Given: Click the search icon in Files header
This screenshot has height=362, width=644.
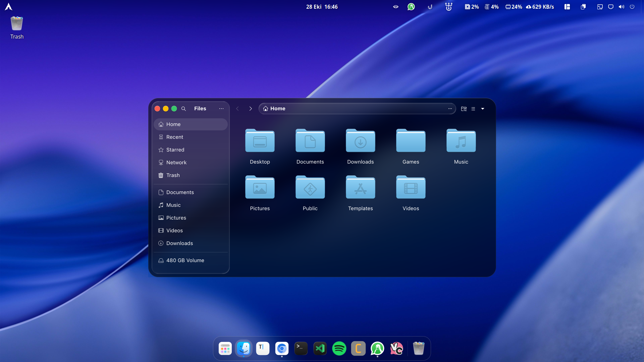Looking at the screenshot, I should [183, 109].
